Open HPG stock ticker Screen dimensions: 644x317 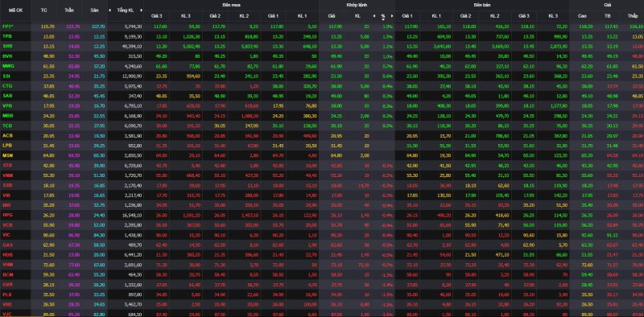6,215
